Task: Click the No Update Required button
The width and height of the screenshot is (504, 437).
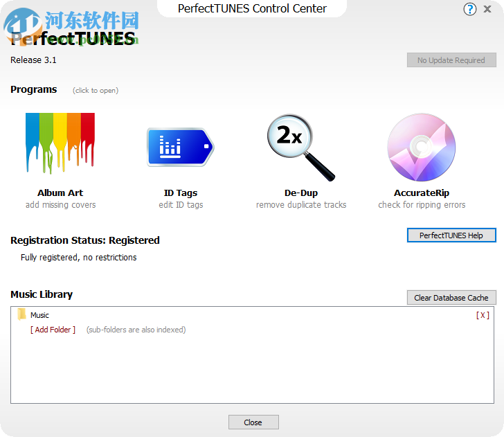Action: click(451, 60)
